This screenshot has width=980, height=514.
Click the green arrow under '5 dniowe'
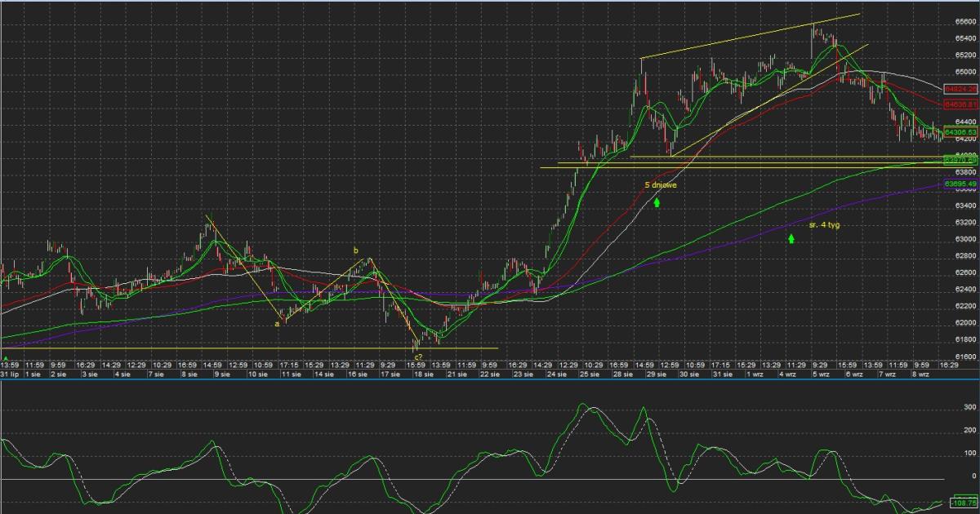(x=657, y=202)
